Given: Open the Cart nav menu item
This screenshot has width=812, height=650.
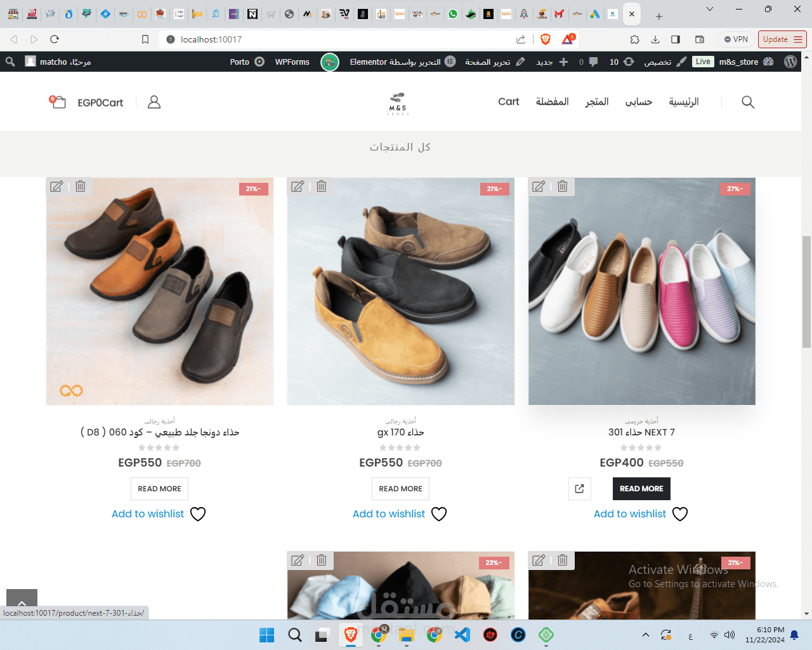Looking at the screenshot, I should pos(509,102).
